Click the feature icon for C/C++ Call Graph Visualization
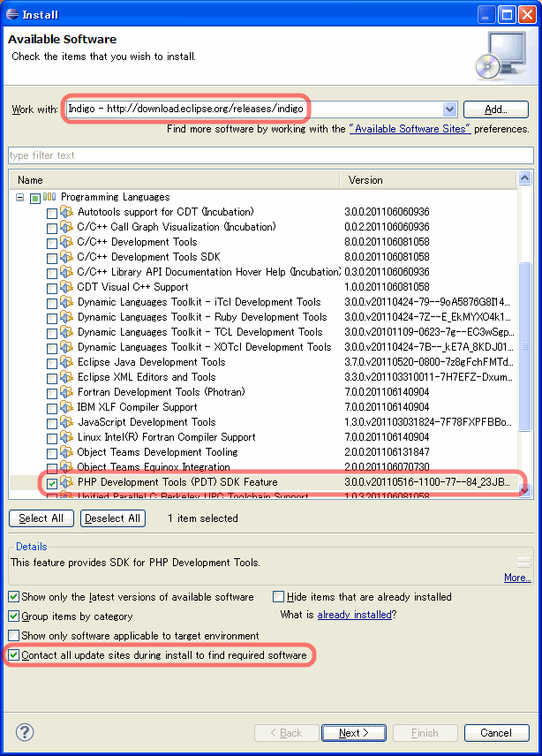 66,227
